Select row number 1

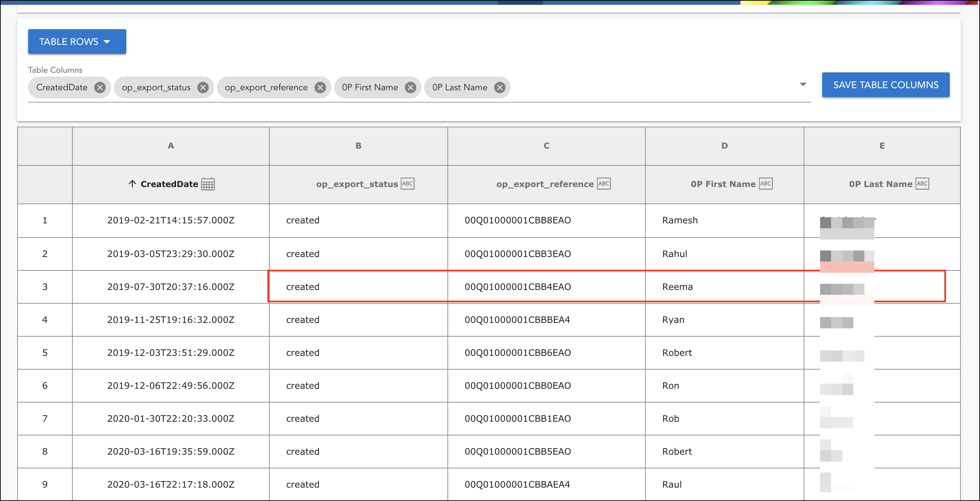(x=45, y=220)
